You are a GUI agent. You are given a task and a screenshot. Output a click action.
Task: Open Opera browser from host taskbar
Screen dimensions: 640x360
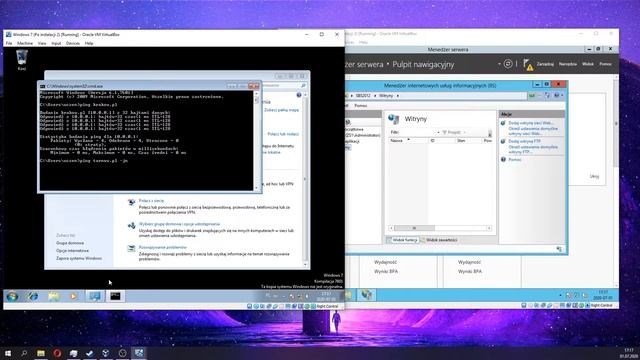[57, 353]
